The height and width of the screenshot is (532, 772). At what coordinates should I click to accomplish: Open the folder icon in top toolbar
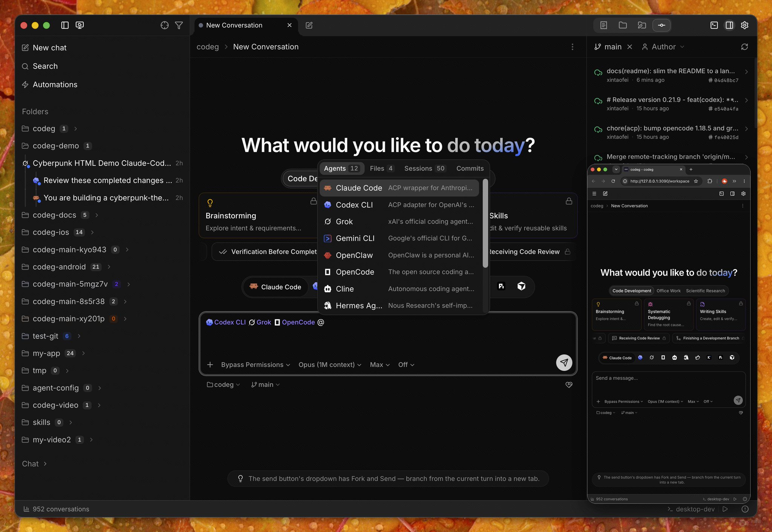[x=623, y=25]
